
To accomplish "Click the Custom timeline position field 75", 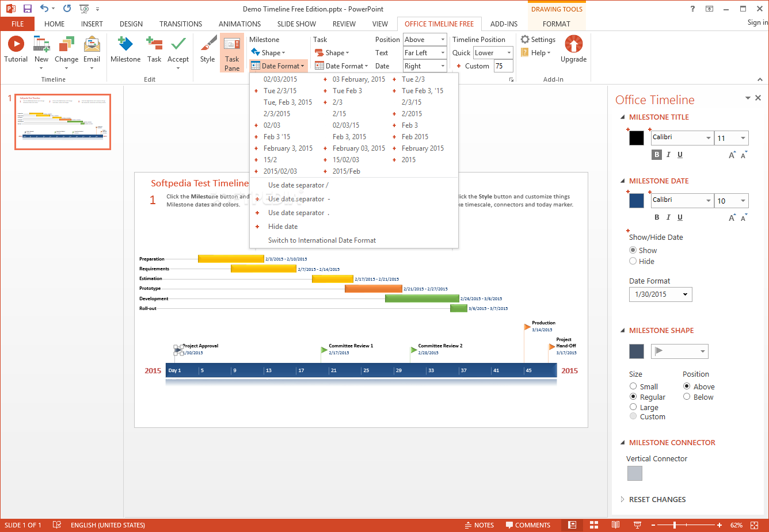I will pos(503,66).
